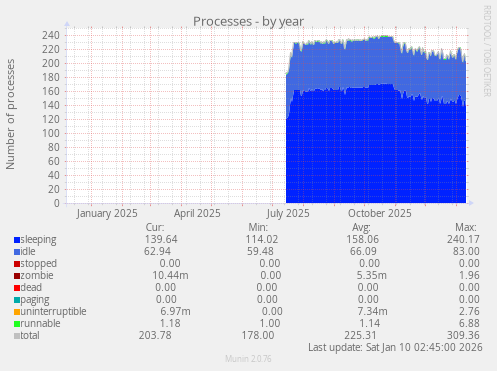Click the dead legend color swatch
The width and height of the screenshot is (497, 371).
click(17, 288)
